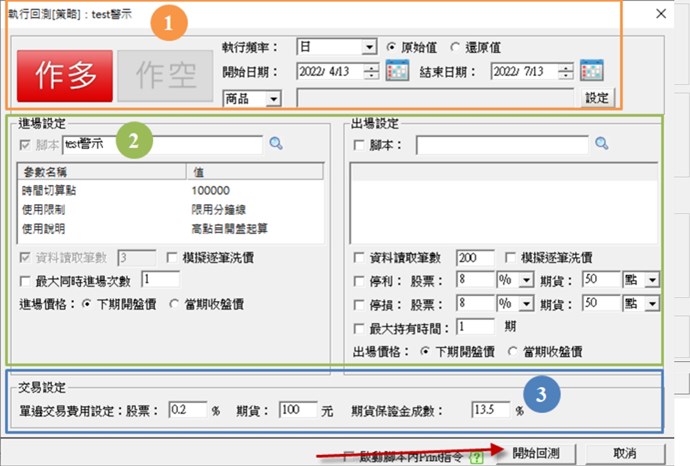Check the 最大同時進場次數 checkbox
Image resolution: width=690 pixels, height=466 pixels.
(25, 280)
